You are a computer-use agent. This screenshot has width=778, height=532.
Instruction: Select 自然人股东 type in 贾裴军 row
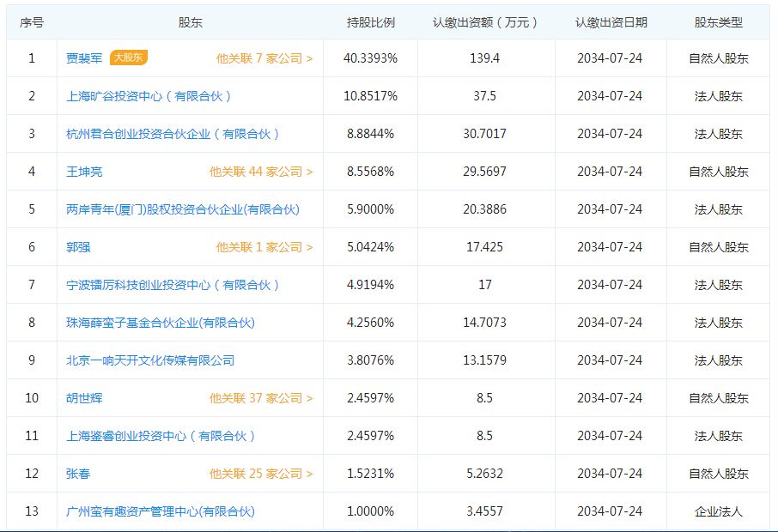pos(719,58)
